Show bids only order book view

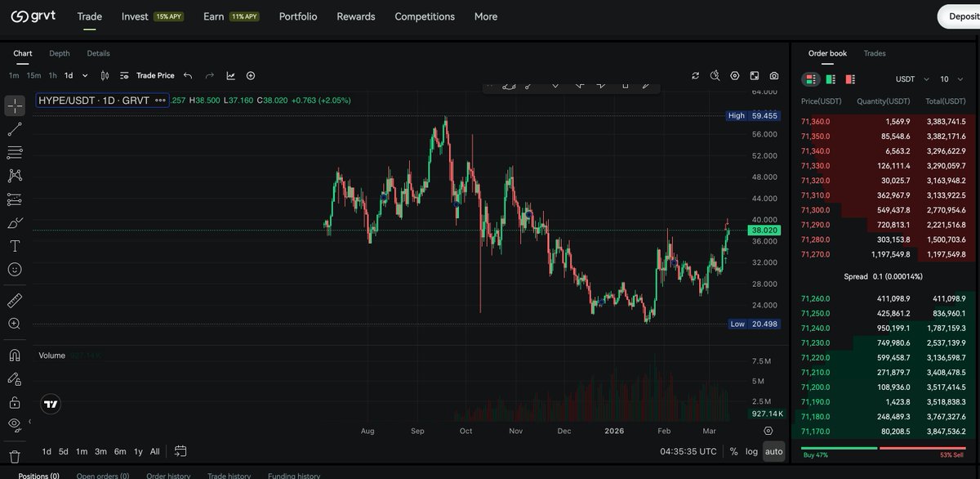point(831,79)
